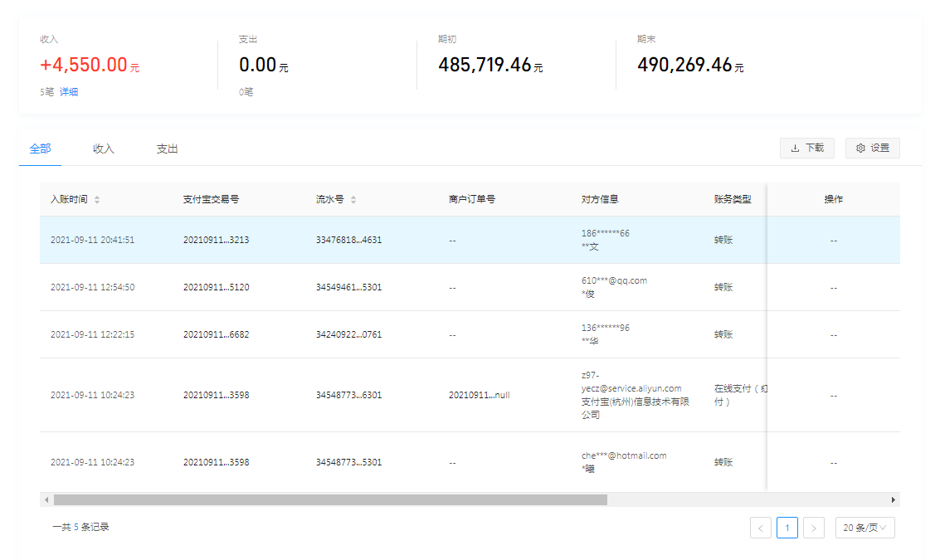Click merchant order number 20210911...null
940x560 pixels.
coord(479,395)
